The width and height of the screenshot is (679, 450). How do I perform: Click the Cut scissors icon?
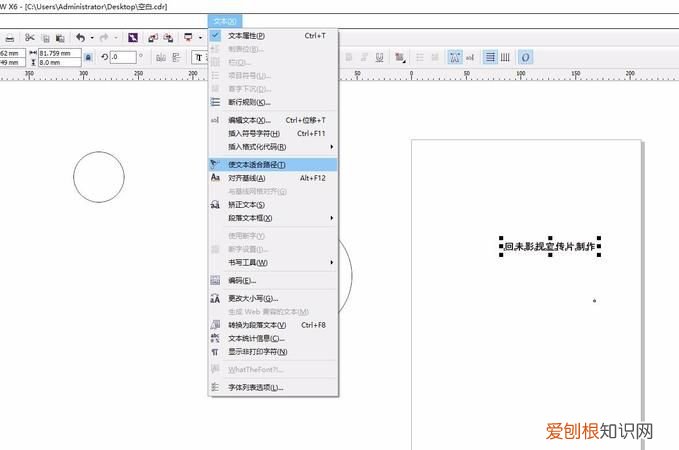point(29,38)
